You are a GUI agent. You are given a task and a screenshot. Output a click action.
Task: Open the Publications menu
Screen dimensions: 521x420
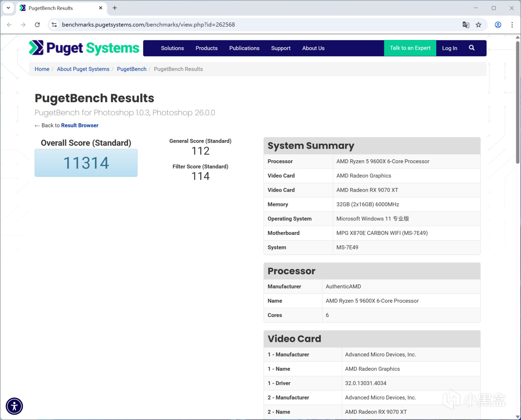(244, 48)
